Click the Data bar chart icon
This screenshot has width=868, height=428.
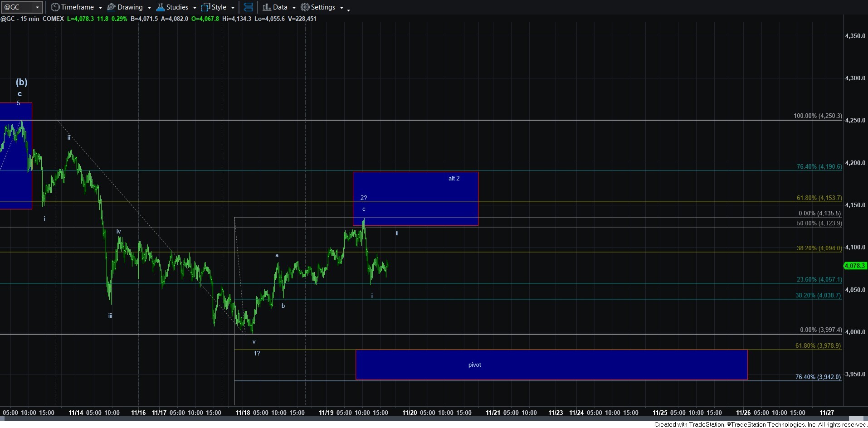point(267,7)
